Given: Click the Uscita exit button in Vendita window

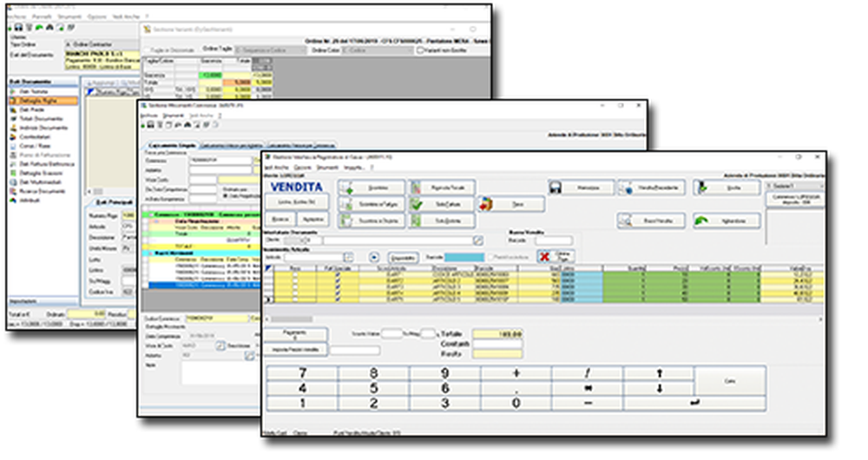Looking at the screenshot, I should [x=727, y=188].
